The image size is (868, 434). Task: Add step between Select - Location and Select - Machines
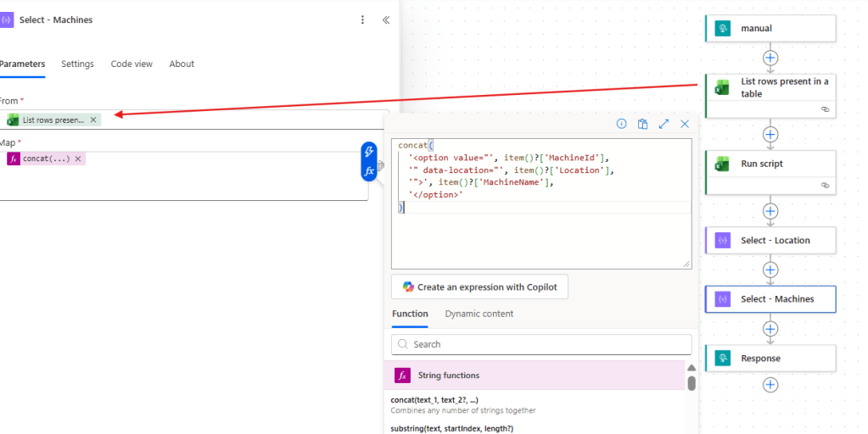click(x=770, y=270)
